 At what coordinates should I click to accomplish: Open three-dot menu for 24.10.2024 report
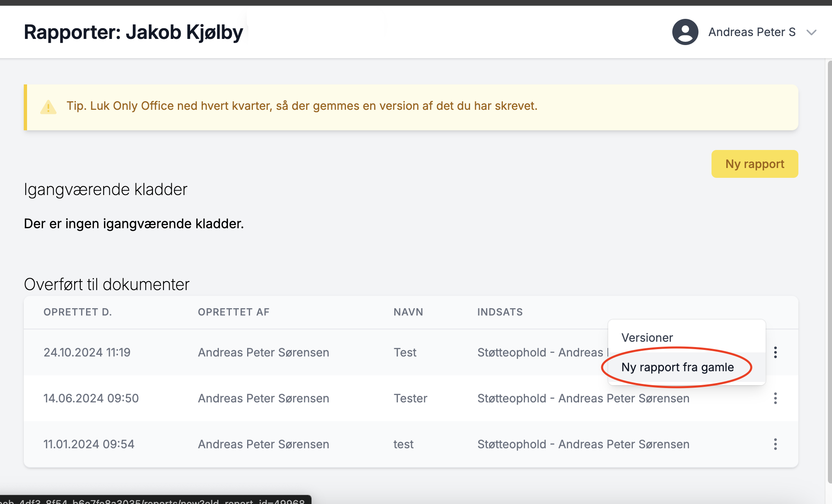[x=775, y=352]
